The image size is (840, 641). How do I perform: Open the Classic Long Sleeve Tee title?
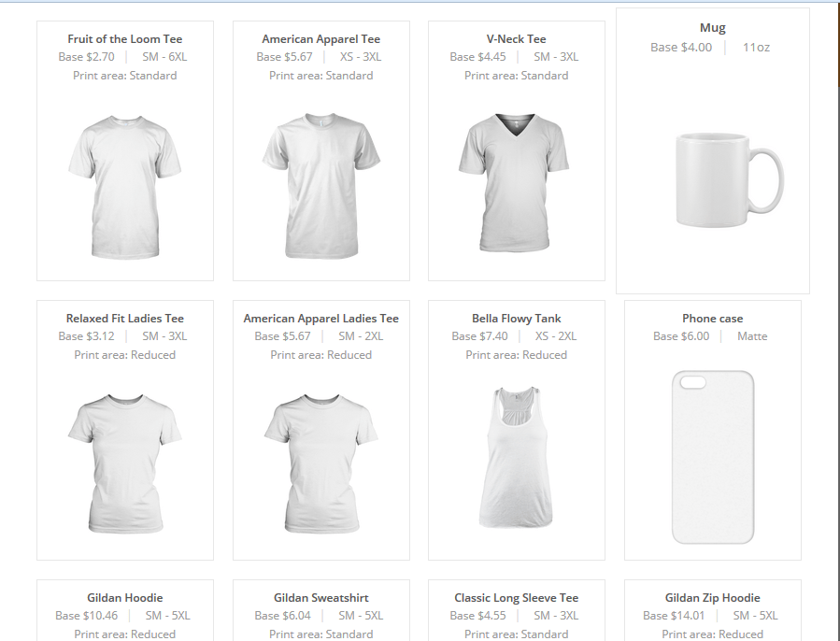(517, 598)
